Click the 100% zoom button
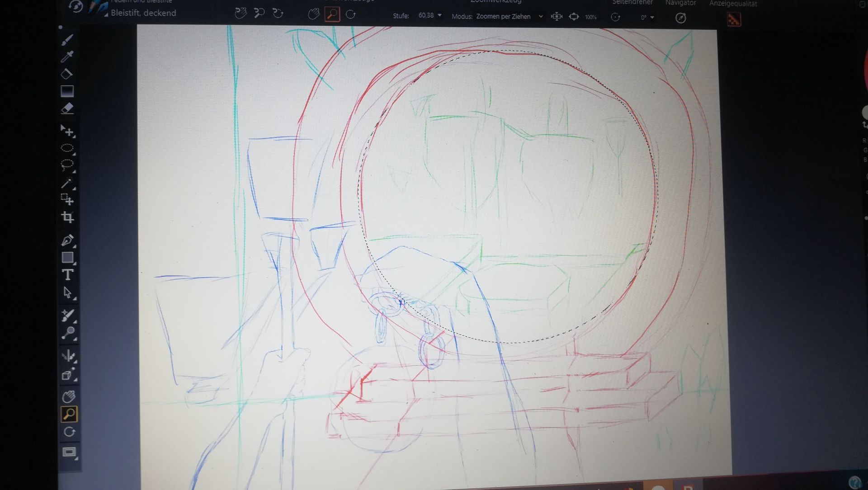The image size is (868, 490). tap(591, 17)
